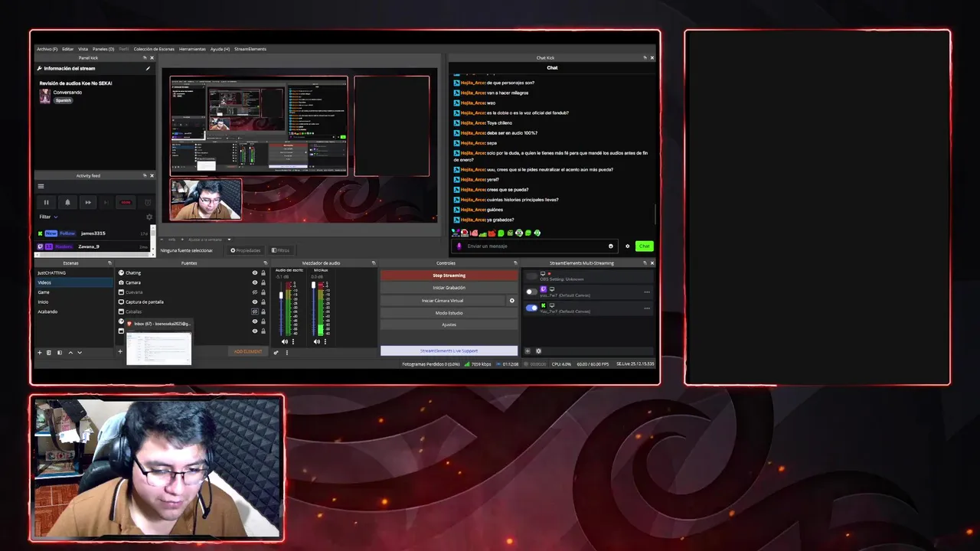Open advanced audio properties gear in mixer
The image size is (980, 551).
coord(276,352)
